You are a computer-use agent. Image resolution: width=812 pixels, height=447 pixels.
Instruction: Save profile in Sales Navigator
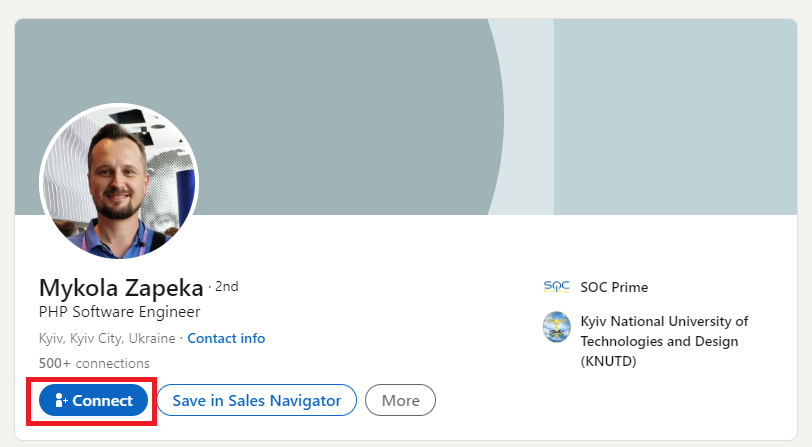256,400
